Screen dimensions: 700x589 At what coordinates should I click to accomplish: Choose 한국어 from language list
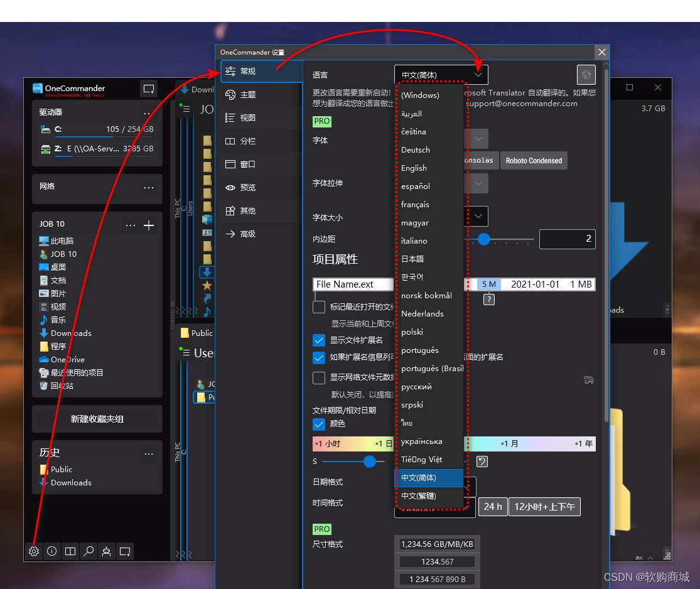pos(429,278)
